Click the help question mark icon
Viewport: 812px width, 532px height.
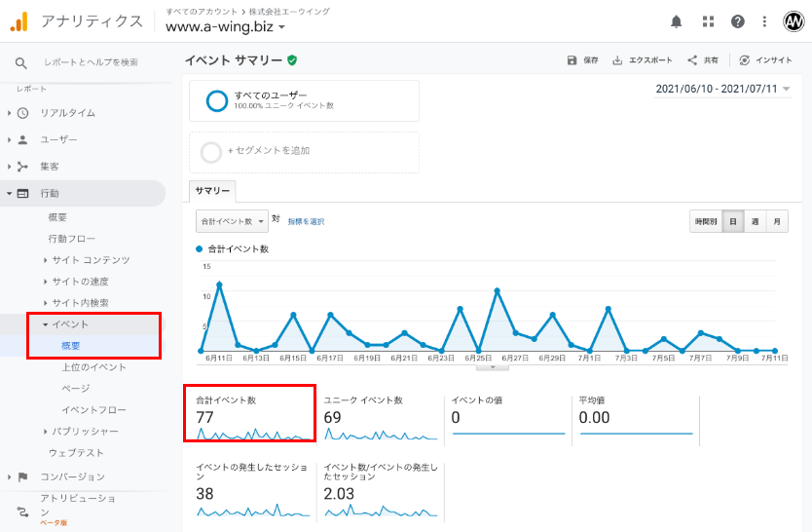[737, 21]
